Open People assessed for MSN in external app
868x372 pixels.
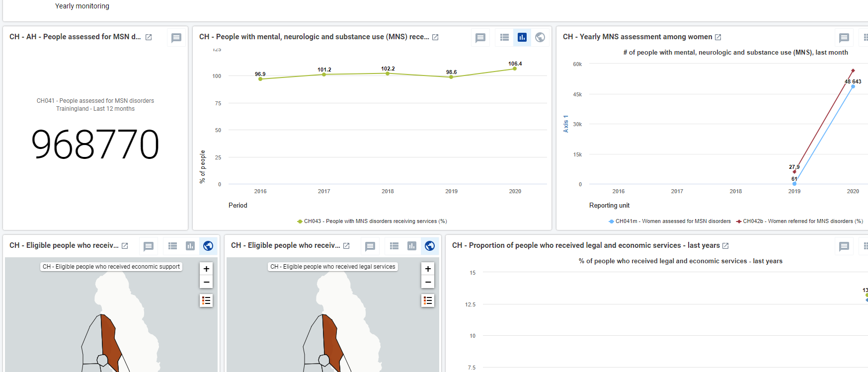click(149, 37)
